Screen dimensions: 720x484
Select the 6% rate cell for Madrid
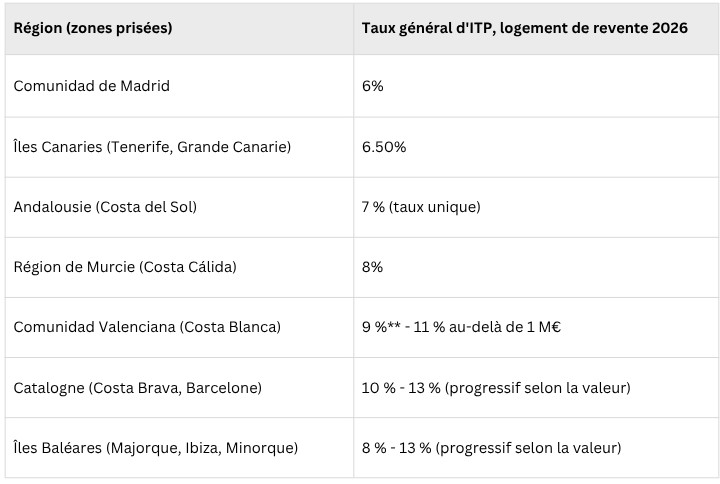point(536,86)
